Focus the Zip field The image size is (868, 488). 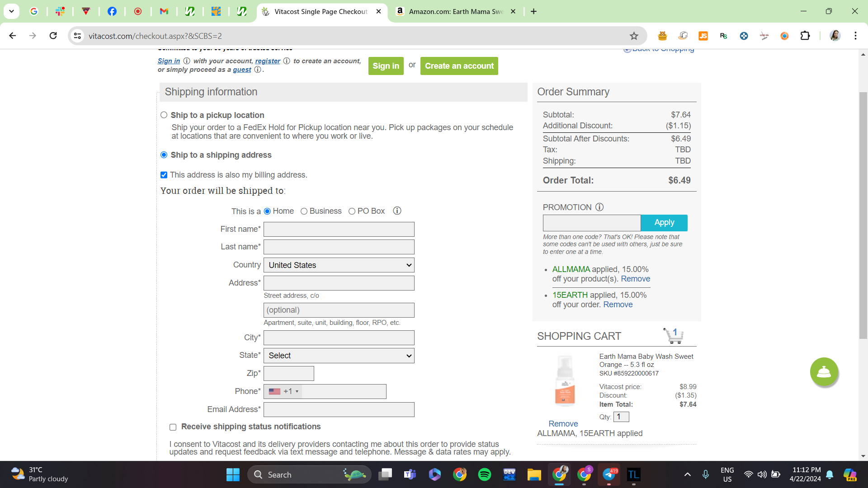[x=289, y=374]
